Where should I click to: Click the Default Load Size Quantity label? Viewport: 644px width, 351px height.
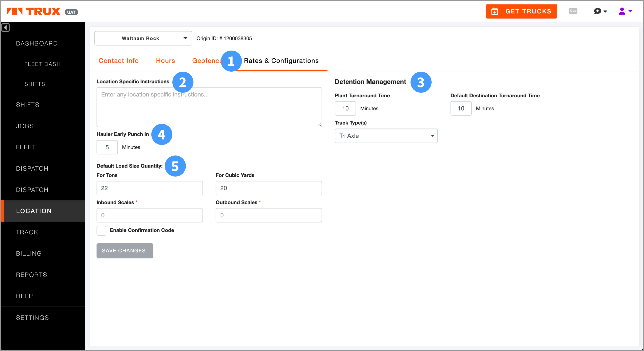(130, 166)
